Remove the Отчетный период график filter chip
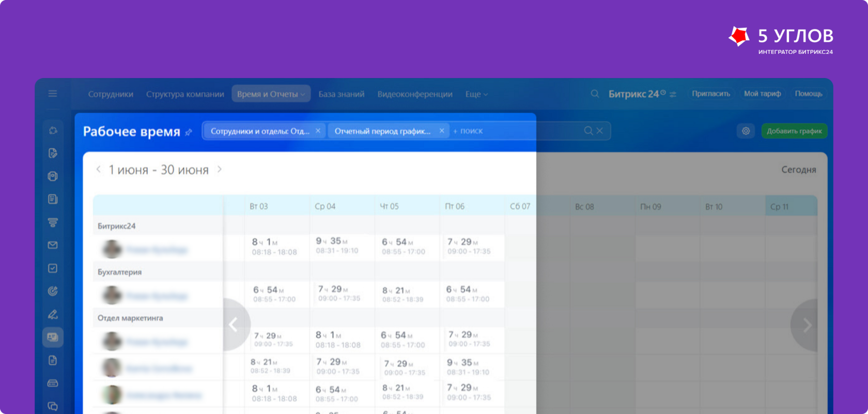 click(x=442, y=131)
